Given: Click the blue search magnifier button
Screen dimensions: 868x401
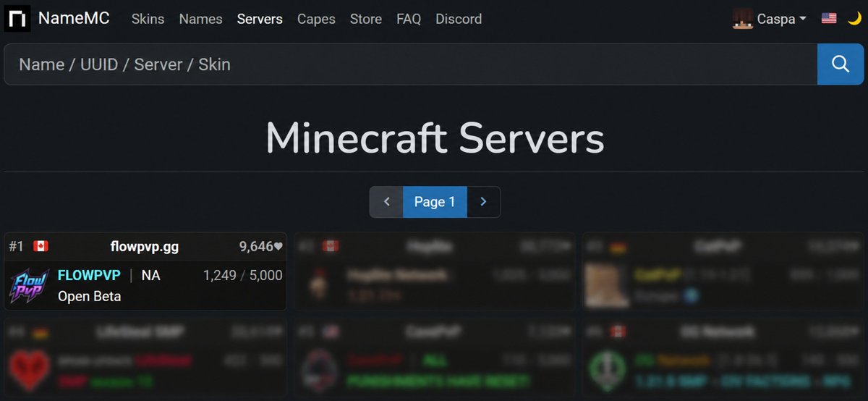Looking at the screenshot, I should (841, 64).
